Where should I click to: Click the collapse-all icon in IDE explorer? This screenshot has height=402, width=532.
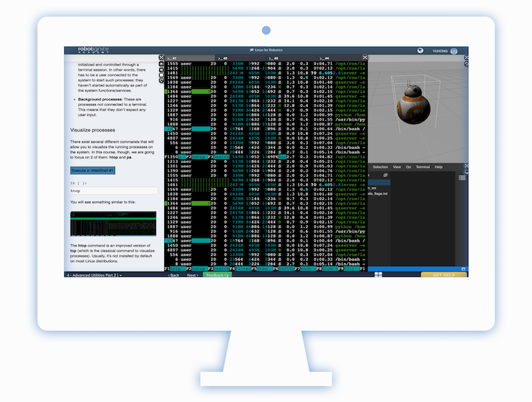386,175
